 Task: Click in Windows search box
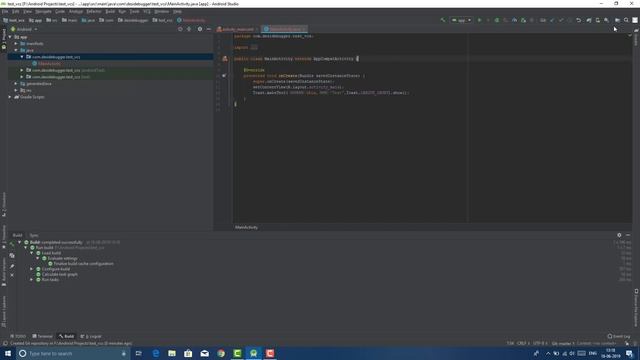(73, 353)
